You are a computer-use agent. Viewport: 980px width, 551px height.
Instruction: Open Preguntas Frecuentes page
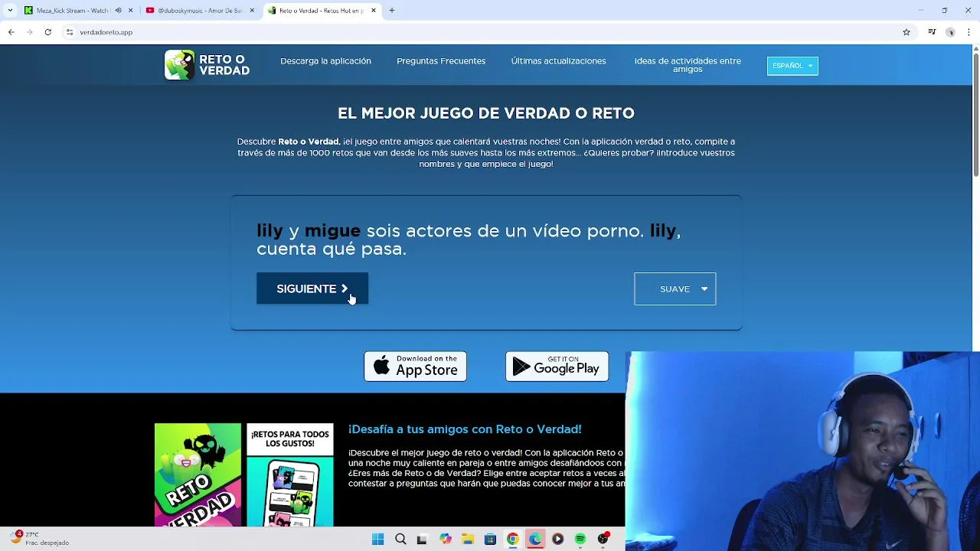(x=441, y=61)
